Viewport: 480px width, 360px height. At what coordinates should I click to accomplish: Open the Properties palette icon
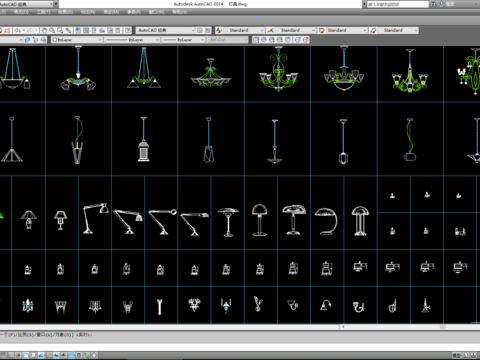(x=78, y=30)
